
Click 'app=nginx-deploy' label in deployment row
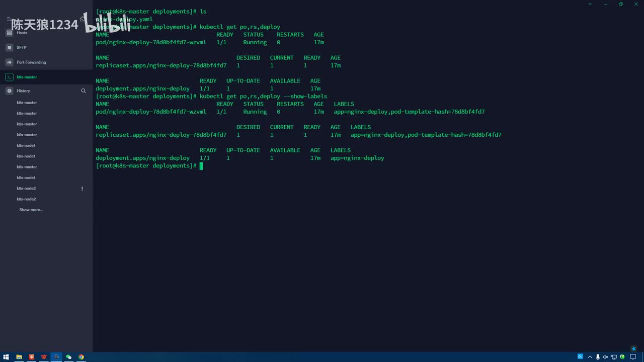[x=357, y=158]
